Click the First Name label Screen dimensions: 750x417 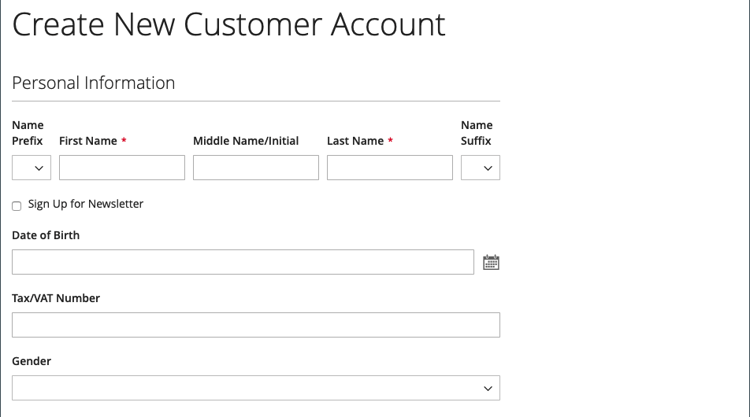click(x=88, y=141)
